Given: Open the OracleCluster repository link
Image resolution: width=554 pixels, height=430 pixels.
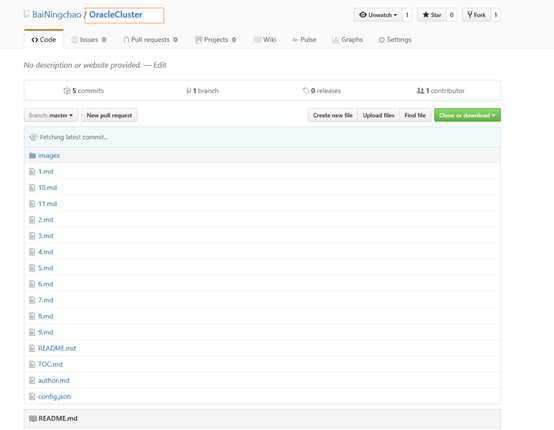Looking at the screenshot, I should [116, 15].
